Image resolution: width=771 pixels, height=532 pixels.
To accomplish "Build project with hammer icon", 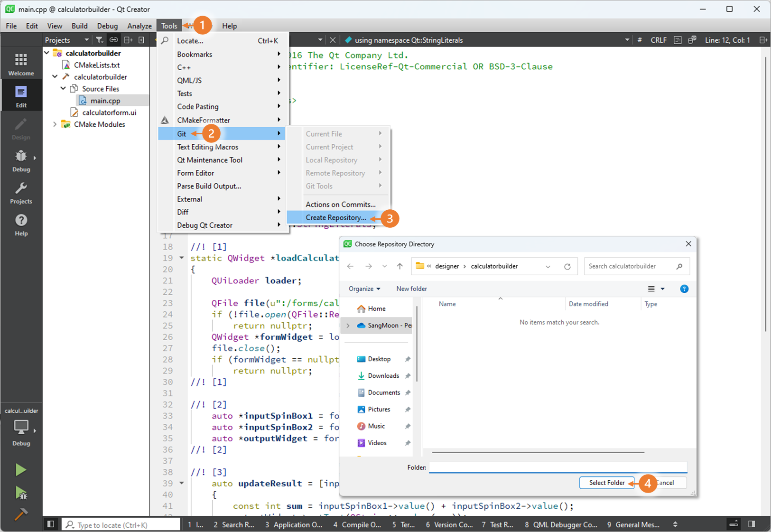I will pos(20,514).
